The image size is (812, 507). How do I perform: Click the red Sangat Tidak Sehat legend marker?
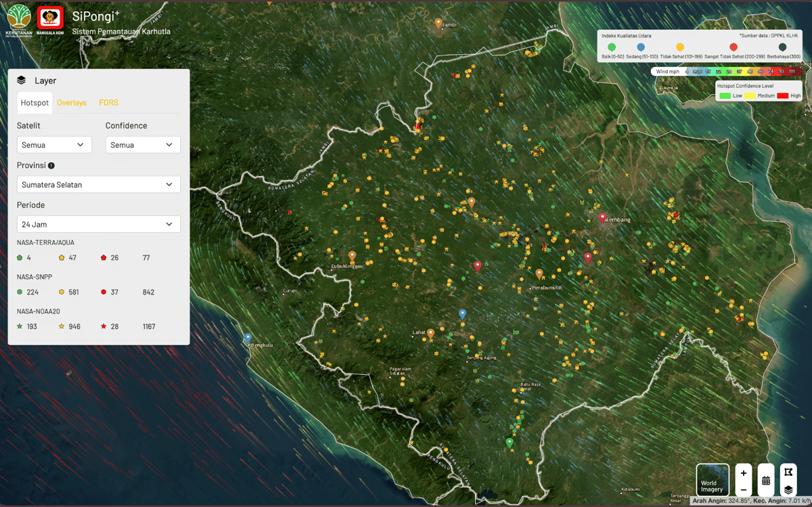tap(734, 47)
